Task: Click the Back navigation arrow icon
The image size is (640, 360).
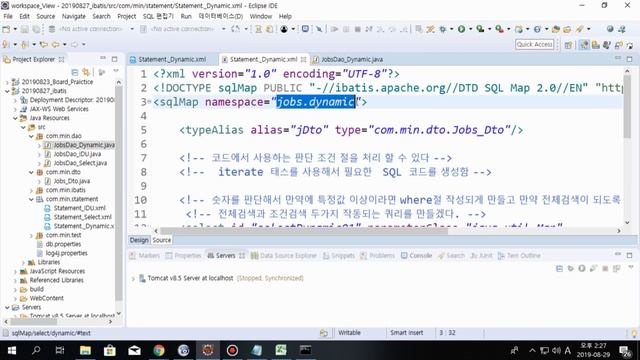Action: point(55,44)
